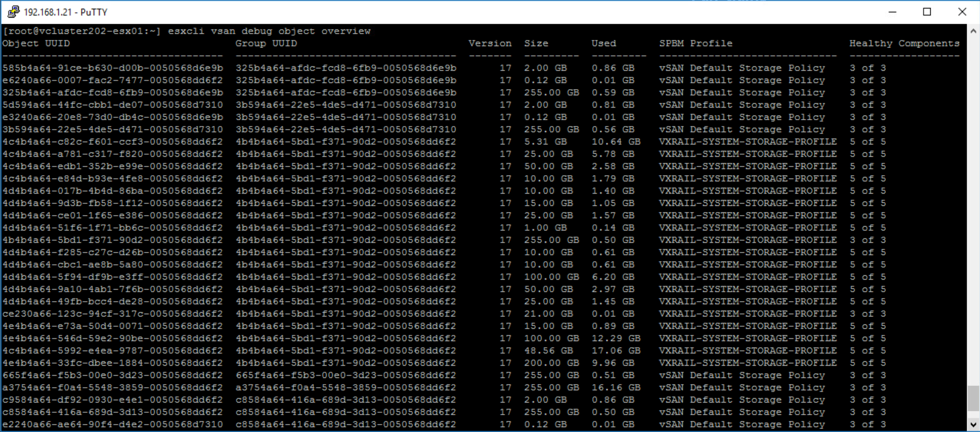
Task: Click the size value '200.00 GB'
Action: (551, 363)
